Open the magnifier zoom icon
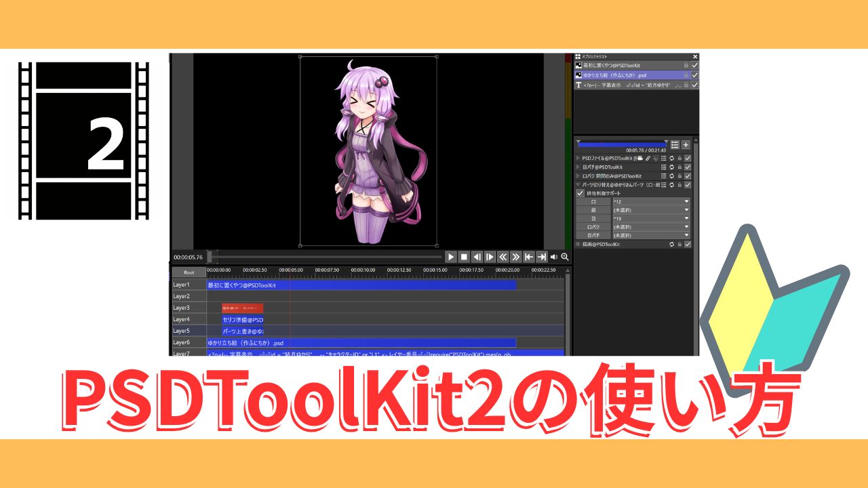The width and height of the screenshot is (868, 488). [564, 257]
